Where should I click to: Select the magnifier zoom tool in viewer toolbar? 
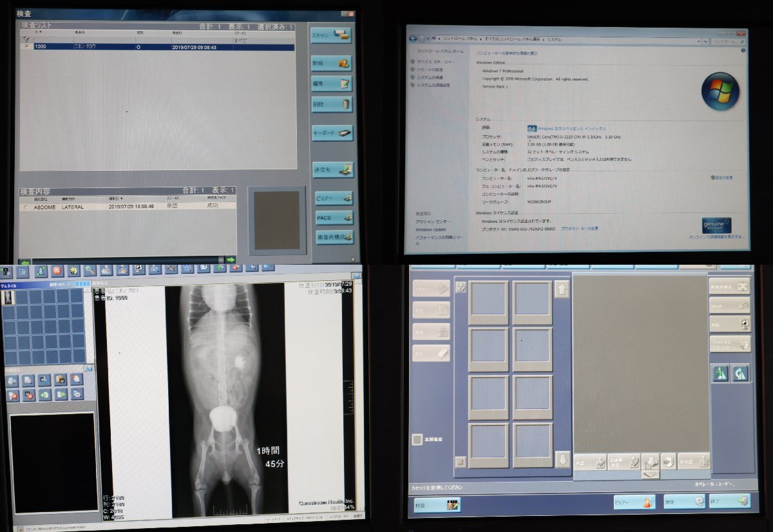tap(90, 271)
